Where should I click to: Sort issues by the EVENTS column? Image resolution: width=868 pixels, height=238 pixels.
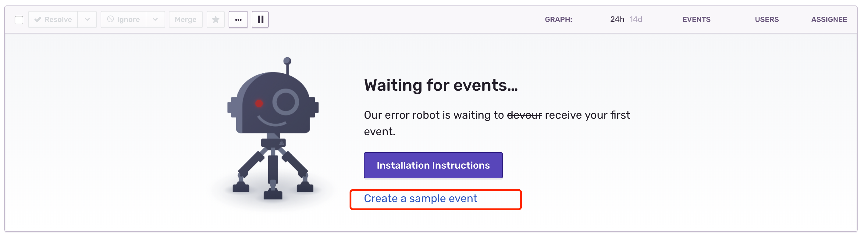pos(696,19)
